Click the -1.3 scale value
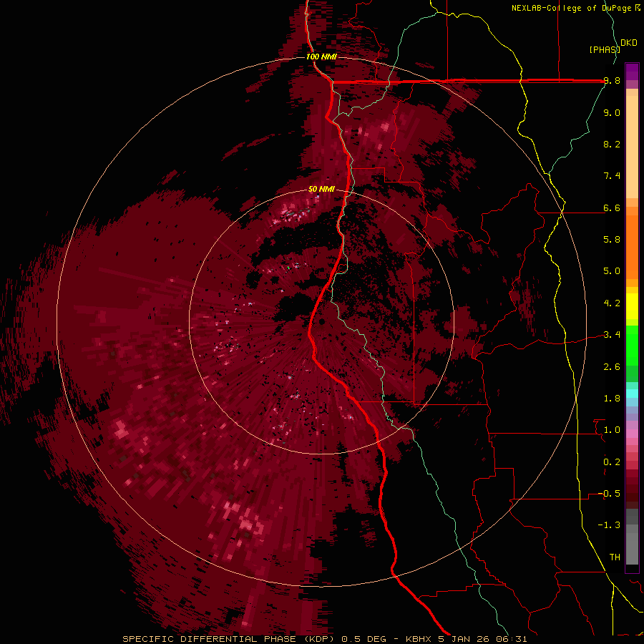This screenshot has width=644, height=644. click(609, 525)
